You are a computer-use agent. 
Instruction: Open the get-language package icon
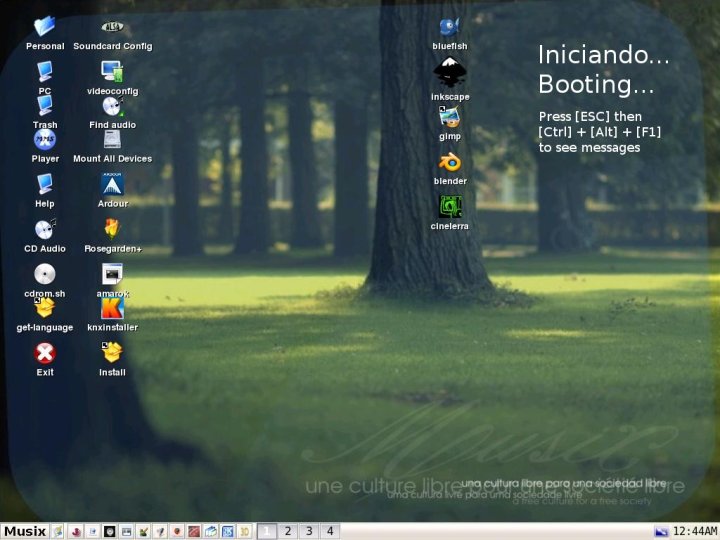click(x=45, y=308)
